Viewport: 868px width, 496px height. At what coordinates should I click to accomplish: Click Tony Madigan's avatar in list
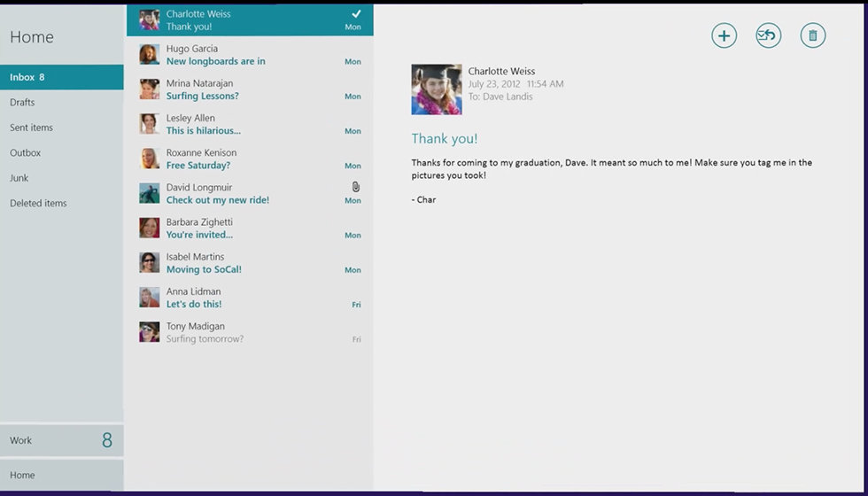[150, 332]
